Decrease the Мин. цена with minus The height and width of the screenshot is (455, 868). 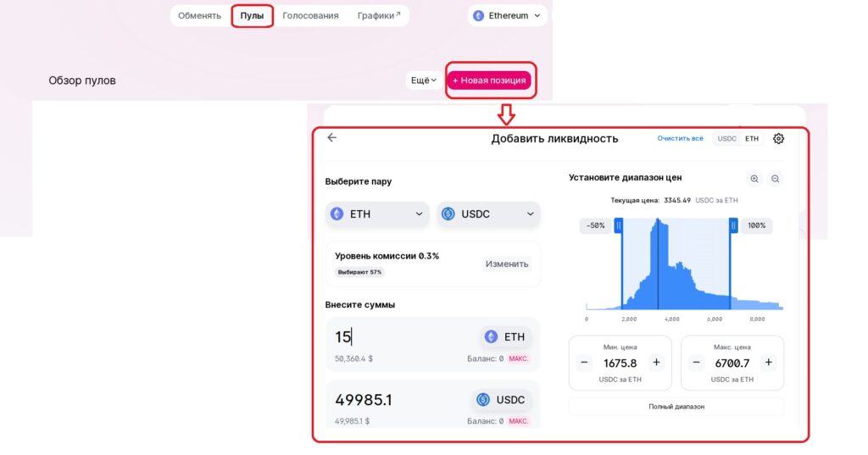coord(584,363)
